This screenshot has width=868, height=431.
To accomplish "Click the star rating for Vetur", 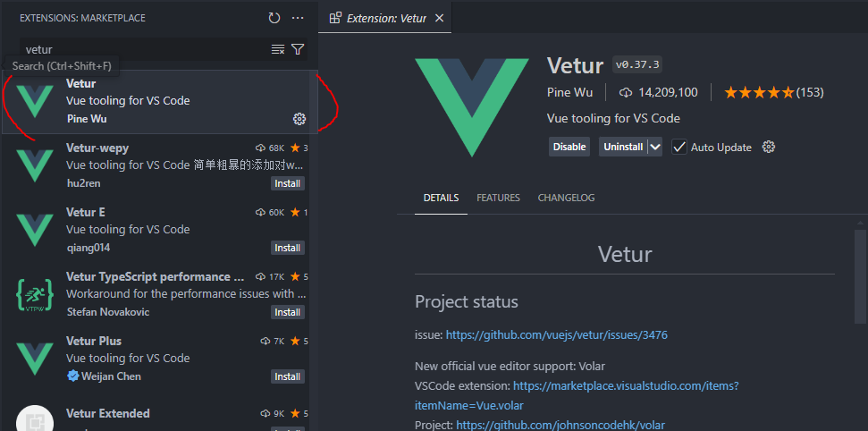I will (760, 92).
